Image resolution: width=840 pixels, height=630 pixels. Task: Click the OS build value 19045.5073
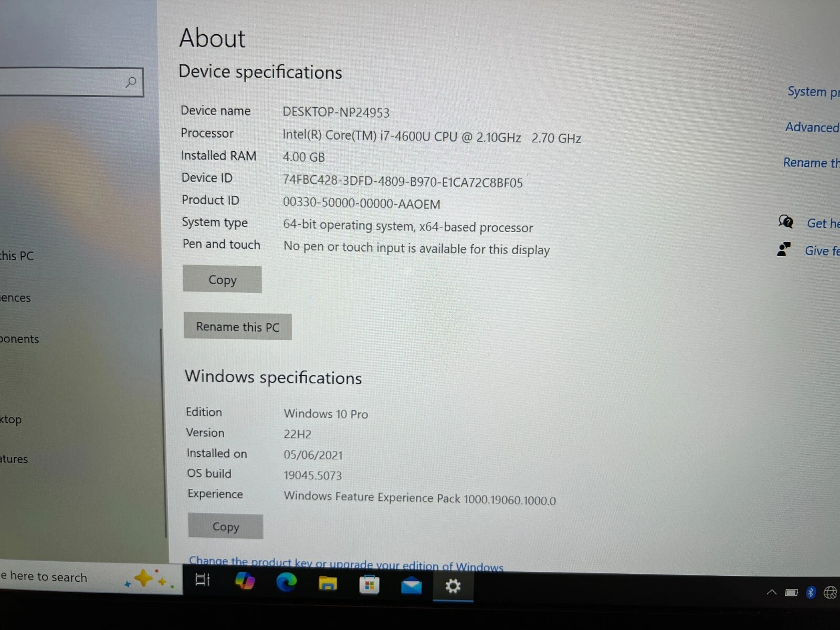coord(313,475)
